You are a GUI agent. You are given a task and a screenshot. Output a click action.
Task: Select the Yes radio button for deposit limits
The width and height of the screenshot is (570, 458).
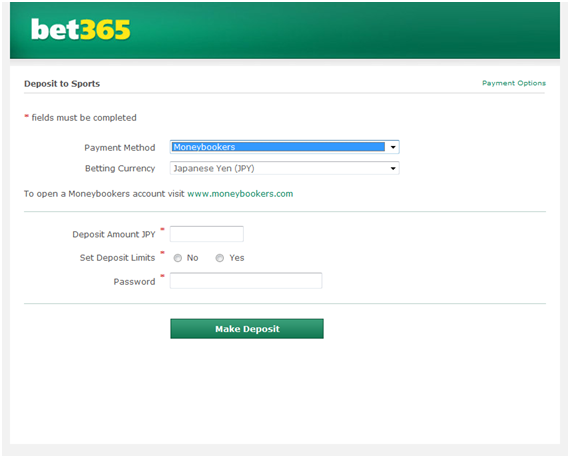220,258
